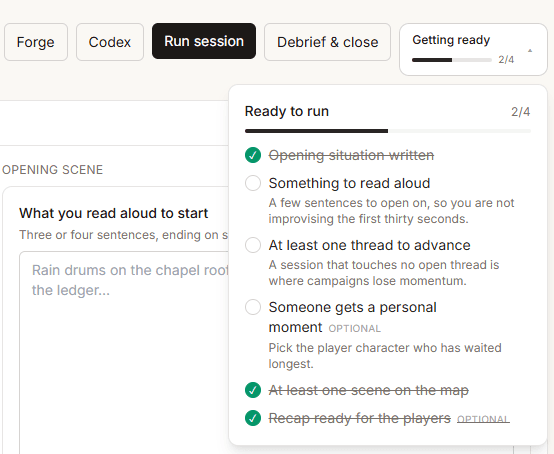Click the 'Pick the player character' hint
Image resolution: width=554 pixels, height=454 pixels.
pos(385,355)
